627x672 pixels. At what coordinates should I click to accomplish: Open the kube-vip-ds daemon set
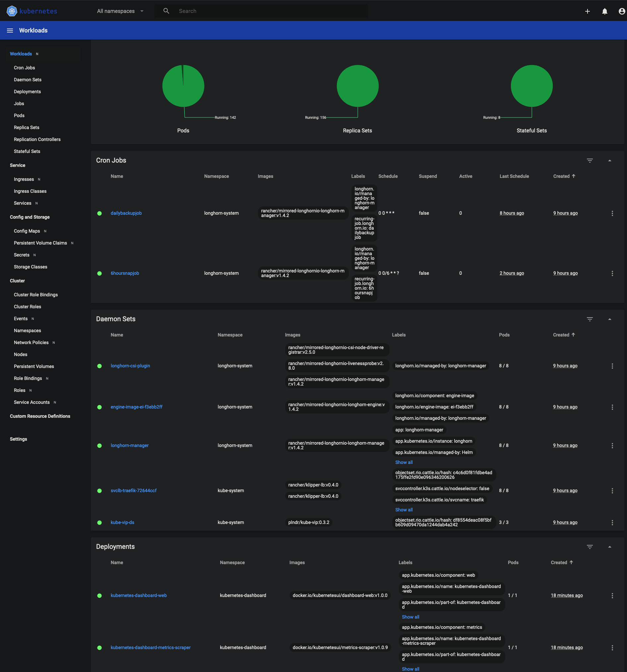[x=122, y=522]
